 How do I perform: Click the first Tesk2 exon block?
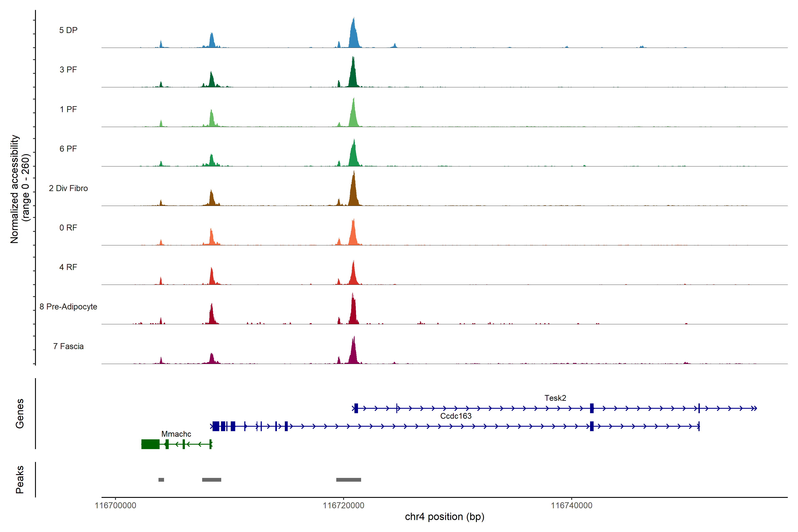(x=356, y=408)
